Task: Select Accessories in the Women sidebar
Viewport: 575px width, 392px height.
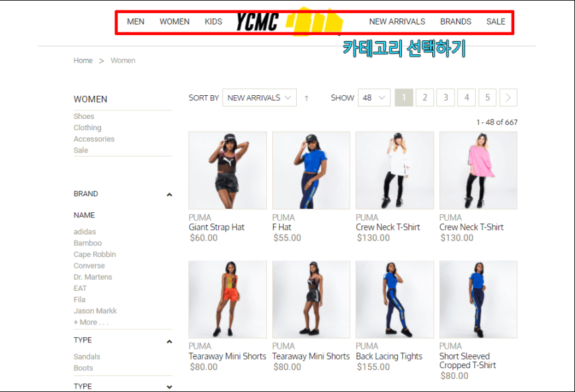Action: point(94,139)
